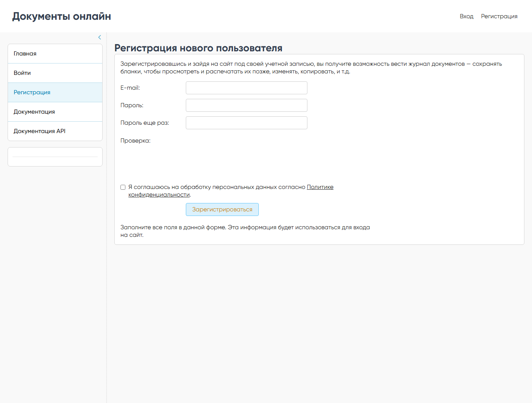Open the Политике конфиденциальности link
Screen dimensions: 532x403
point(320,187)
